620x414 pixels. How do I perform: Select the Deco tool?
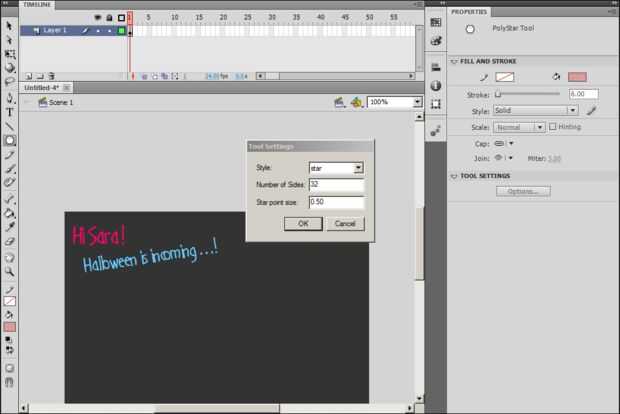[9, 182]
